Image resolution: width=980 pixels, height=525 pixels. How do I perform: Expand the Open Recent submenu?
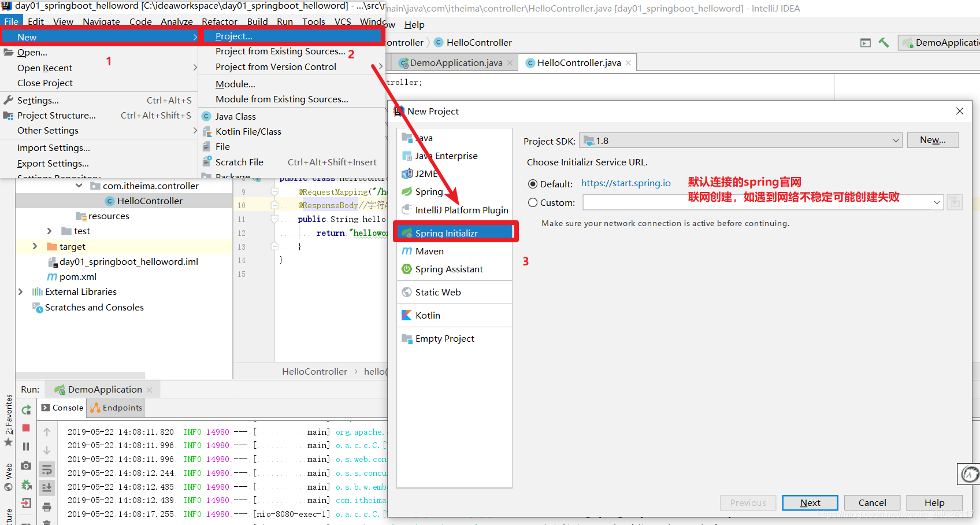click(99, 68)
